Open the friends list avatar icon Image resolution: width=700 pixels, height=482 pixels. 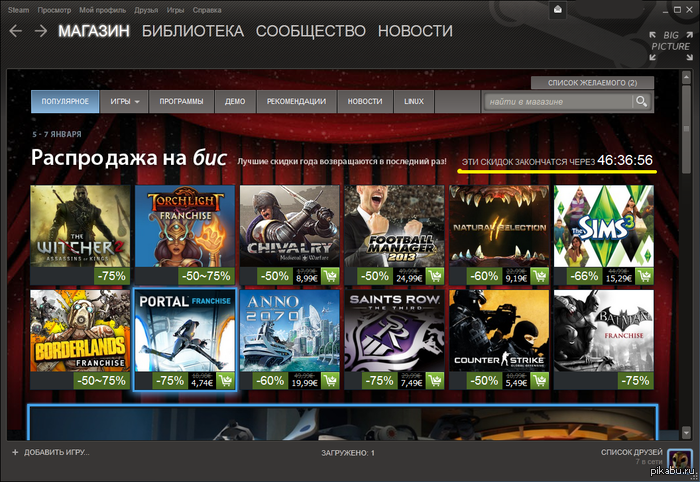pyautogui.click(x=679, y=459)
